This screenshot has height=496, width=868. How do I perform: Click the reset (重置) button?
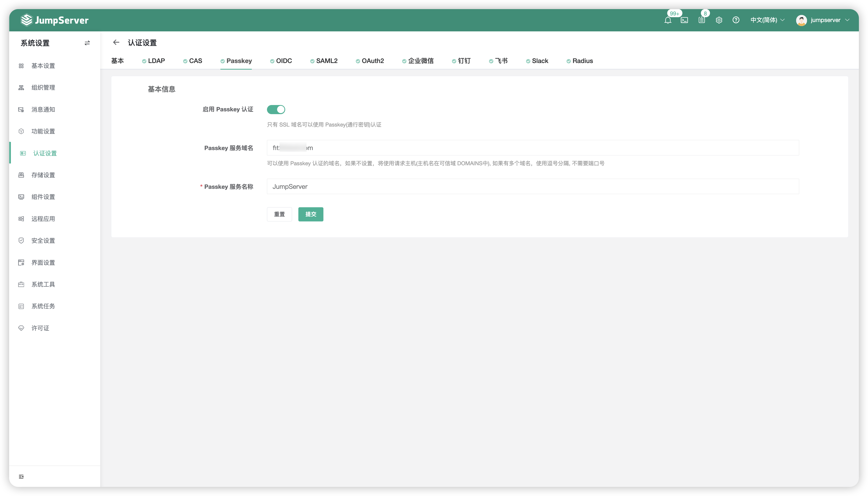pos(279,214)
